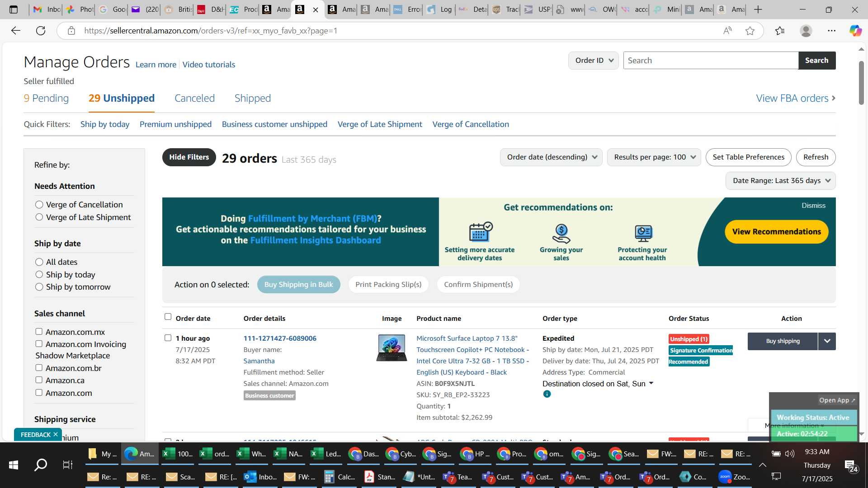Open the View FBA orders link
The width and height of the screenshot is (868, 488).
(x=796, y=98)
